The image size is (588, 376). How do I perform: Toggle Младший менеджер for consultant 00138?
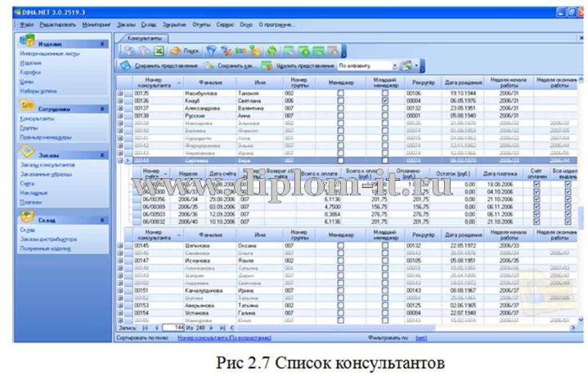tap(385, 115)
